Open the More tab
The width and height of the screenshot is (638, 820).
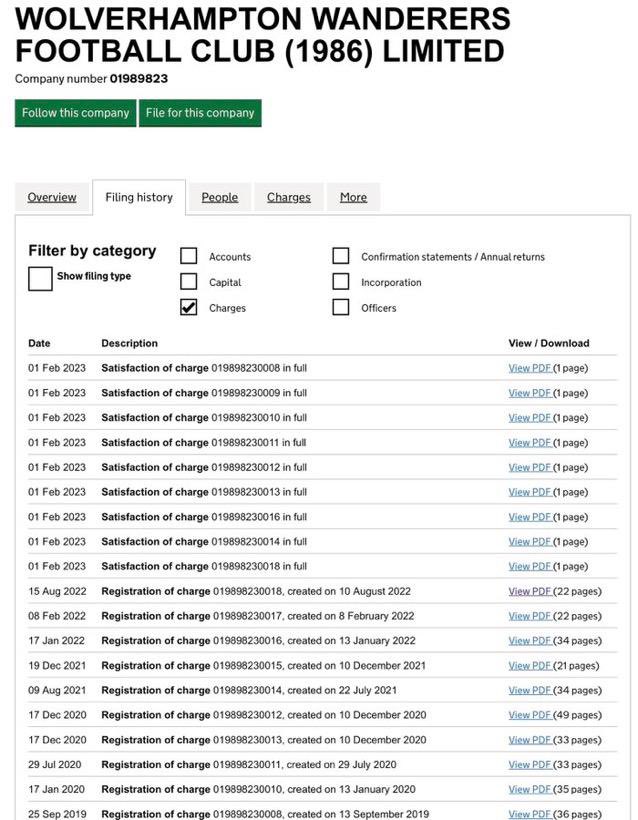click(x=354, y=197)
